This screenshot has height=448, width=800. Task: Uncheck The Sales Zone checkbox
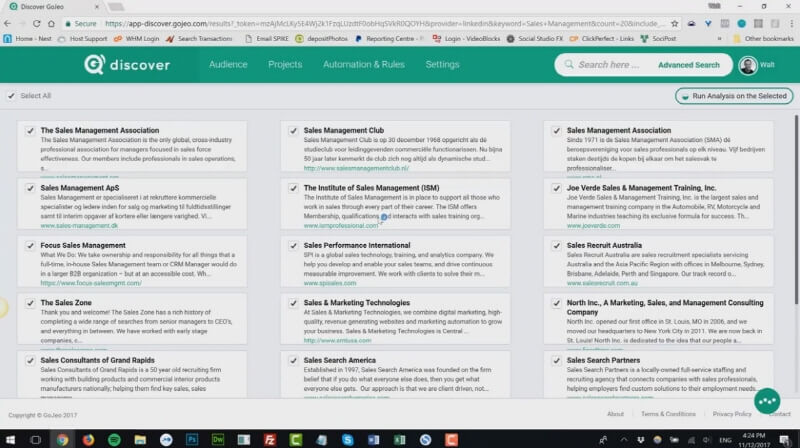point(30,303)
